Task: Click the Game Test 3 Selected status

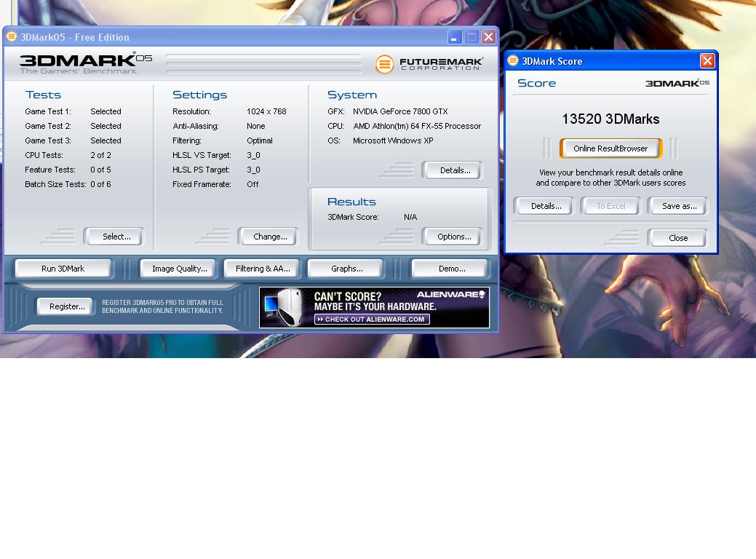Action: coord(106,140)
